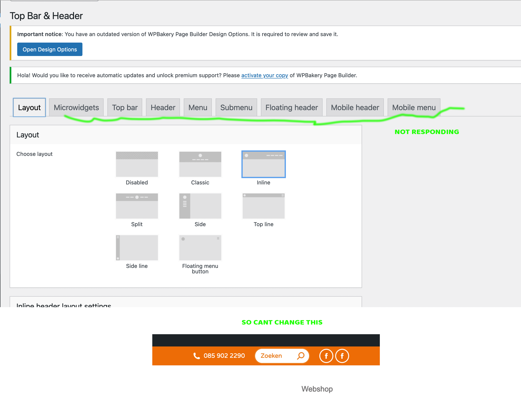
Task: Click the Zoeken search field
Action: pos(276,356)
